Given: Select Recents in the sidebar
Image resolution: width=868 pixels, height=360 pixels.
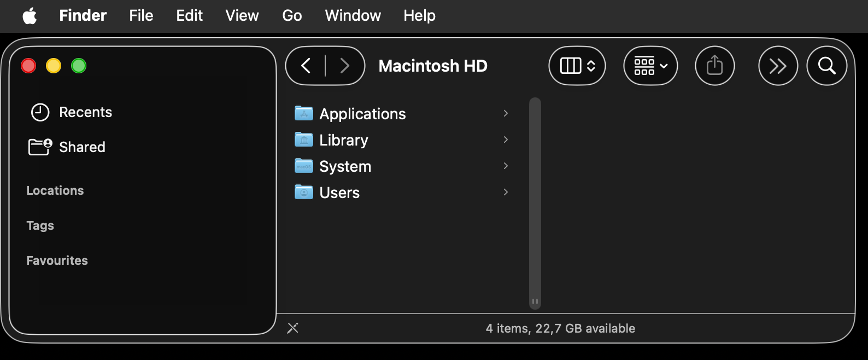Looking at the screenshot, I should point(85,112).
